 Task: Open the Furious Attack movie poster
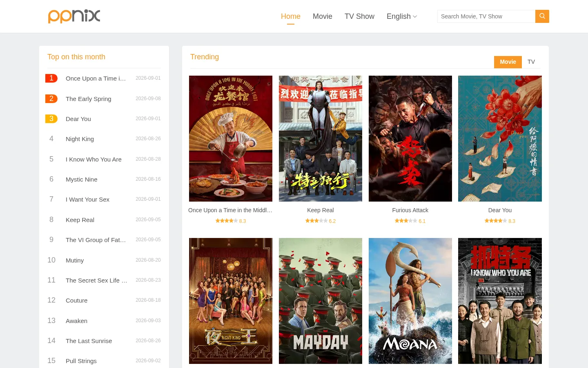pos(410,139)
